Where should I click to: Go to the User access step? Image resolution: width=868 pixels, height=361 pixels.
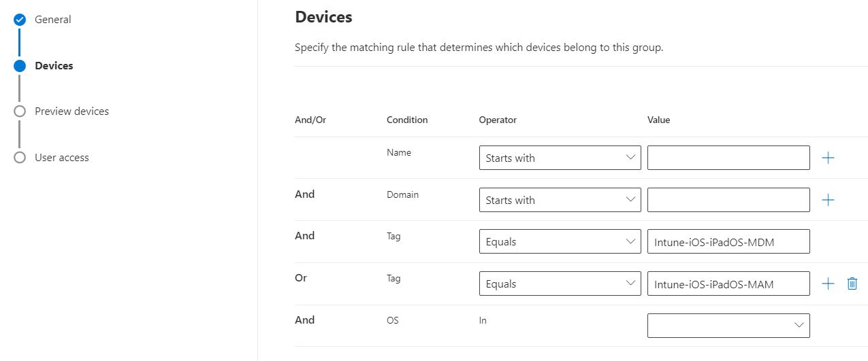(x=62, y=158)
